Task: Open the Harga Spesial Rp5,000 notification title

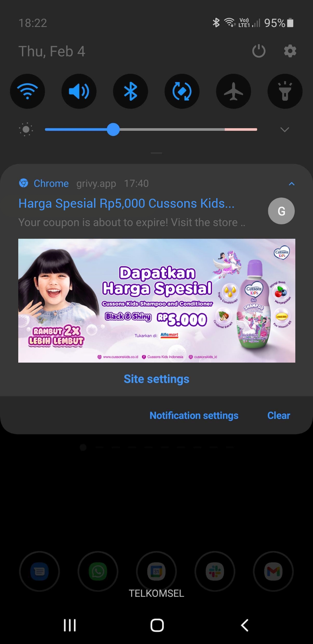Action: (x=127, y=203)
